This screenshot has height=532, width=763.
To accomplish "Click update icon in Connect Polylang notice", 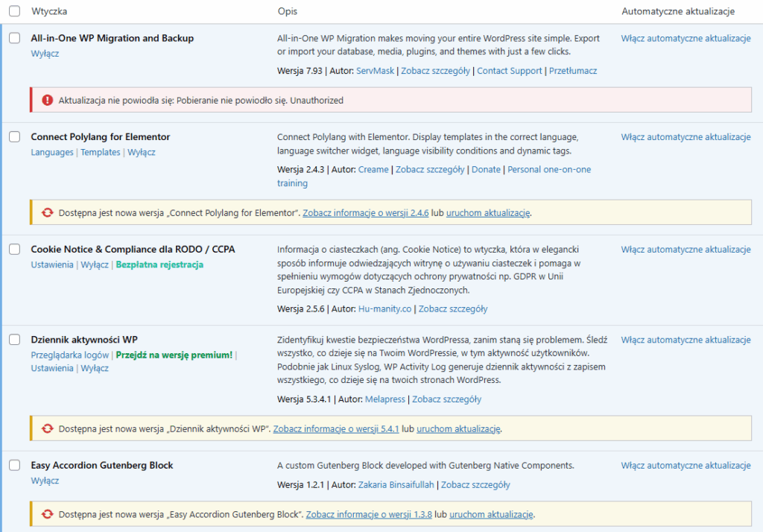I will pyautogui.click(x=48, y=212).
